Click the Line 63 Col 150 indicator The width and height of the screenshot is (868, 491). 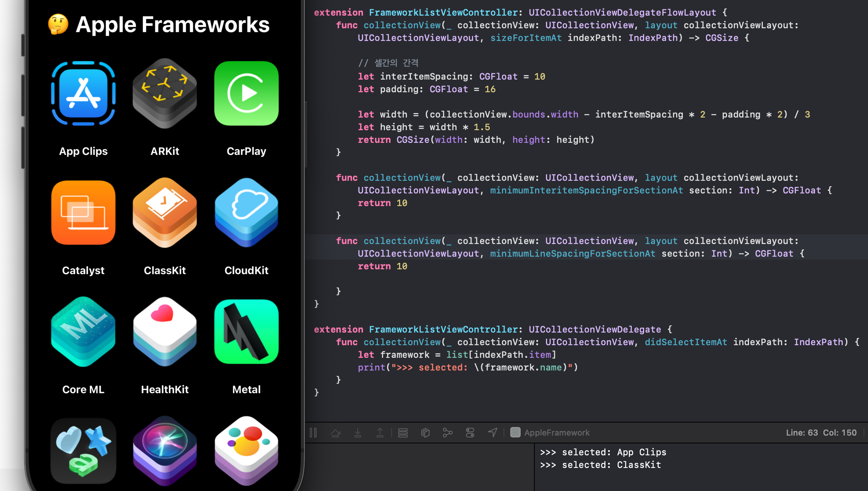[821, 433]
